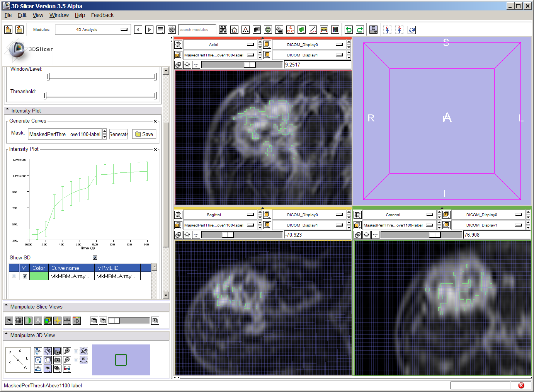The width and height of the screenshot is (534, 392).
Task: Open the Window menu
Action: [59, 15]
